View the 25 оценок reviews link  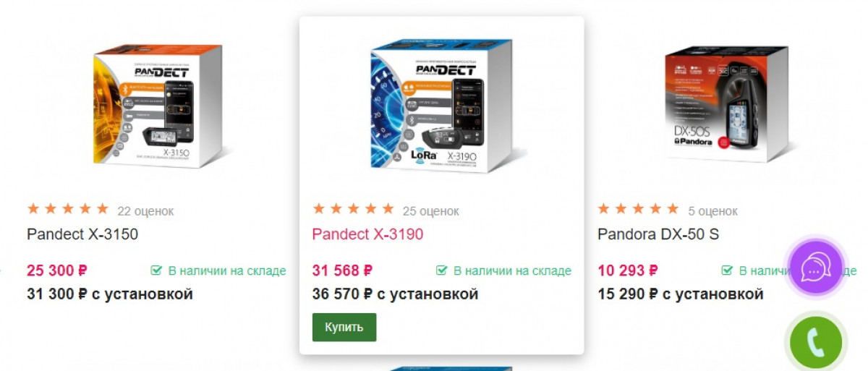click(431, 211)
